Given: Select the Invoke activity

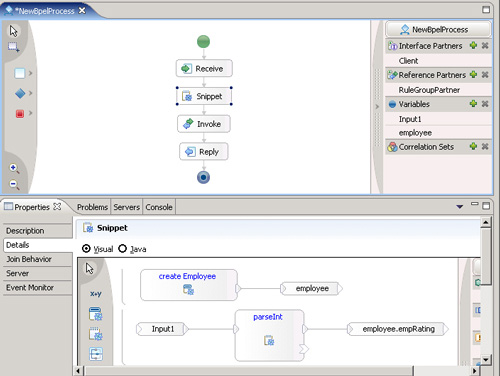Looking at the screenshot, I should [x=204, y=124].
